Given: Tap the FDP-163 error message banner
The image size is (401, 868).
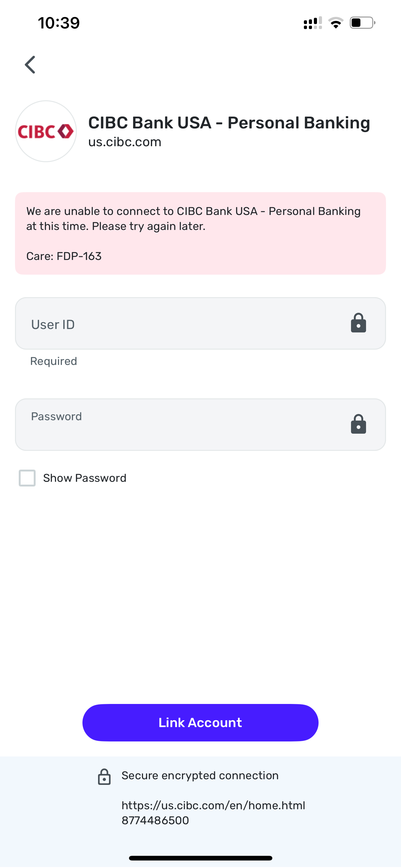Looking at the screenshot, I should pos(200,233).
